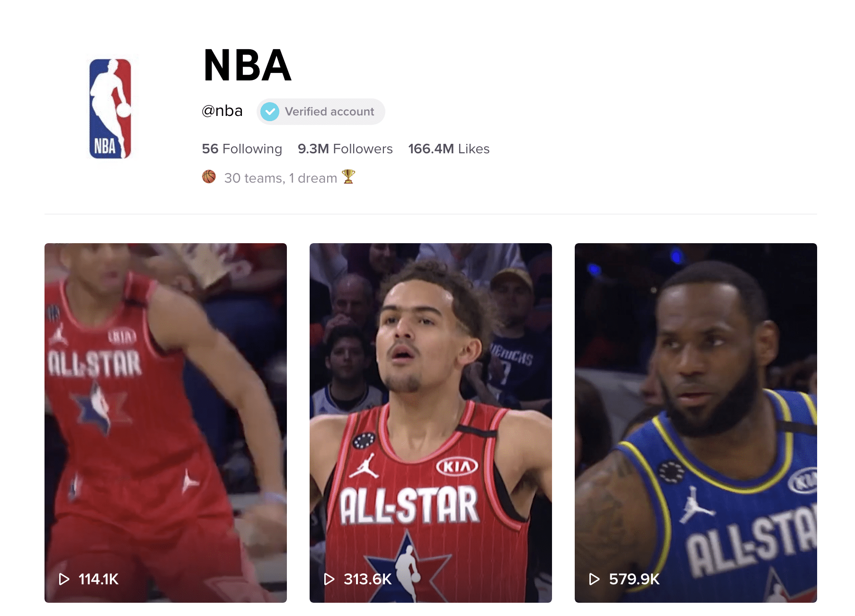Click the 114.1K view count

(x=98, y=579)
